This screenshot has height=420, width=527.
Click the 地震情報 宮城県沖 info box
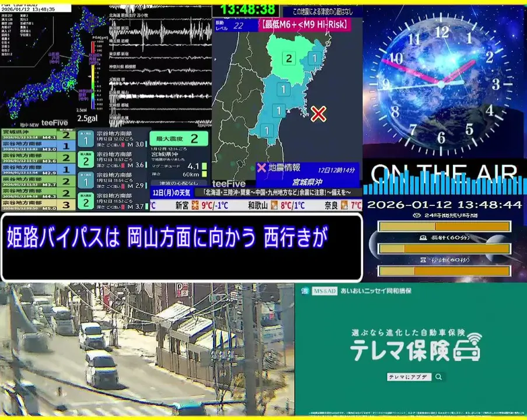pos(308,175)
